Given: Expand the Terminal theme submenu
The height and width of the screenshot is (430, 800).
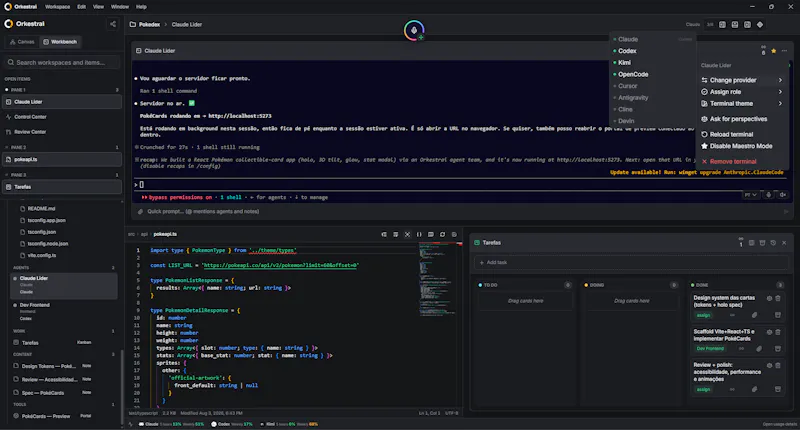Looking at the screenshot, I should (742, 104).
